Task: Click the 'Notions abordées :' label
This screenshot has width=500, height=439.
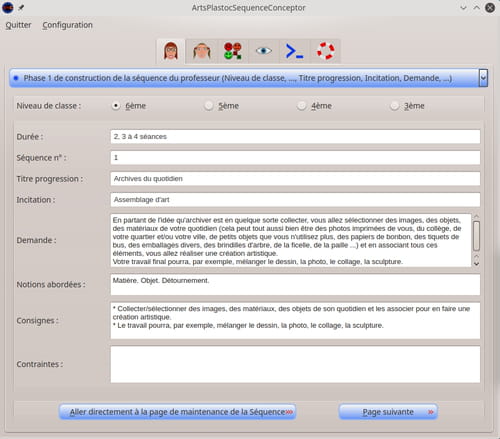Action: coord(51,285)
